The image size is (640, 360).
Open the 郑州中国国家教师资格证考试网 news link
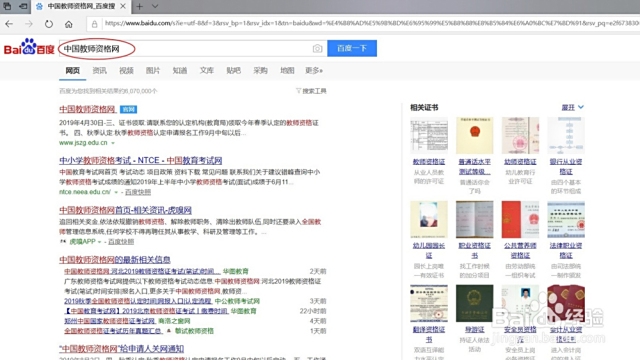coord(109,321)
